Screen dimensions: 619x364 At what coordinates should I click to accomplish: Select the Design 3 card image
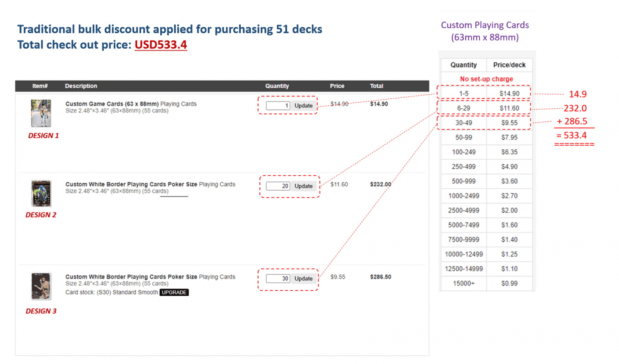[41, 286]
